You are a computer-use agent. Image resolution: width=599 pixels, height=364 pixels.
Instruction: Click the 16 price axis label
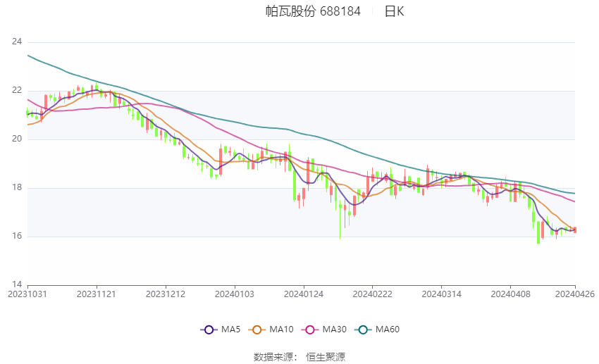click(17, 236)
